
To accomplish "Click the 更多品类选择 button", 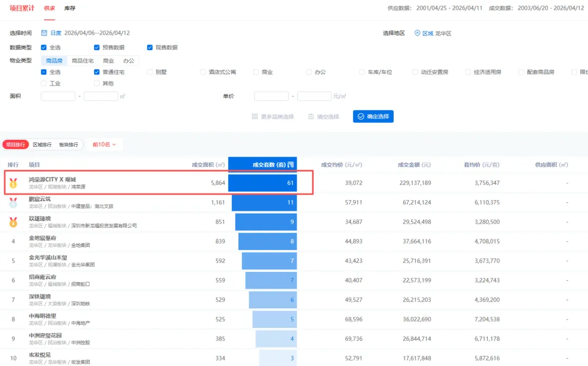I will click(x=273, y=116).
